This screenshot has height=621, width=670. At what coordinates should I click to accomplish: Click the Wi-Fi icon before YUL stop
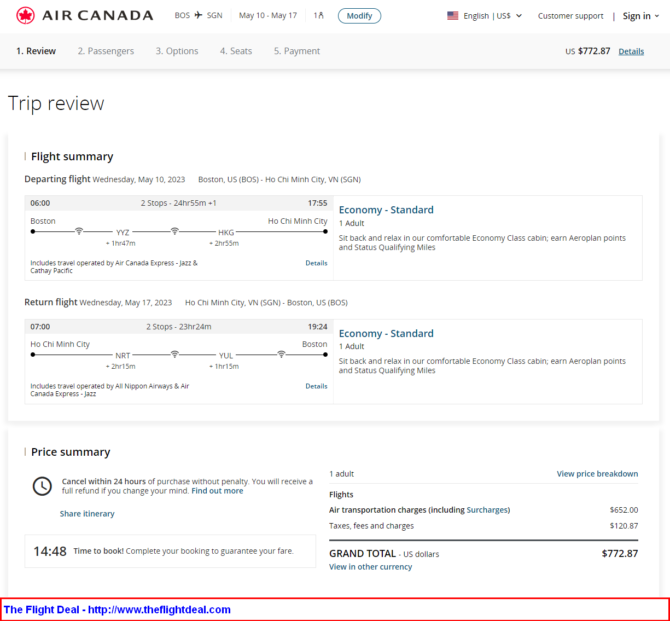[x=174, y=354]
